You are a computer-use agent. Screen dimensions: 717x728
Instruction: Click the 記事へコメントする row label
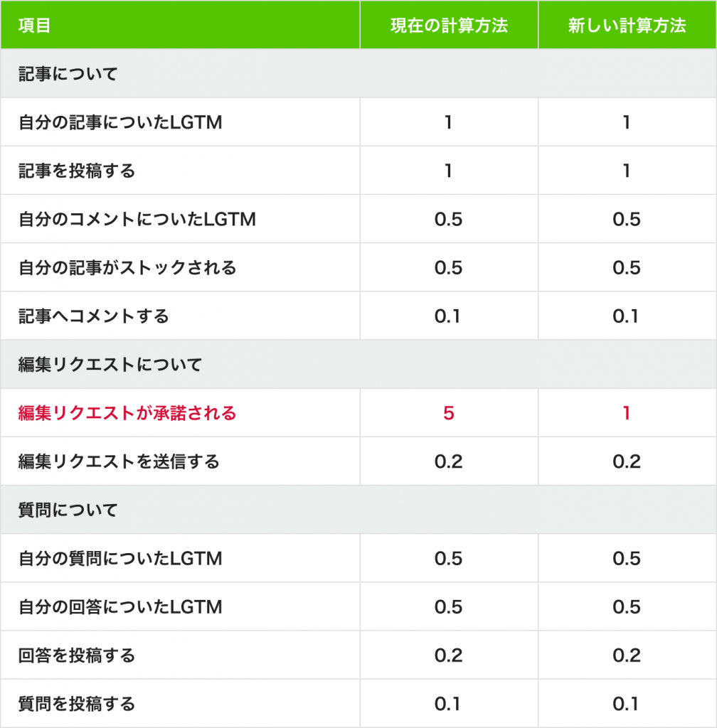click(94, 316)
